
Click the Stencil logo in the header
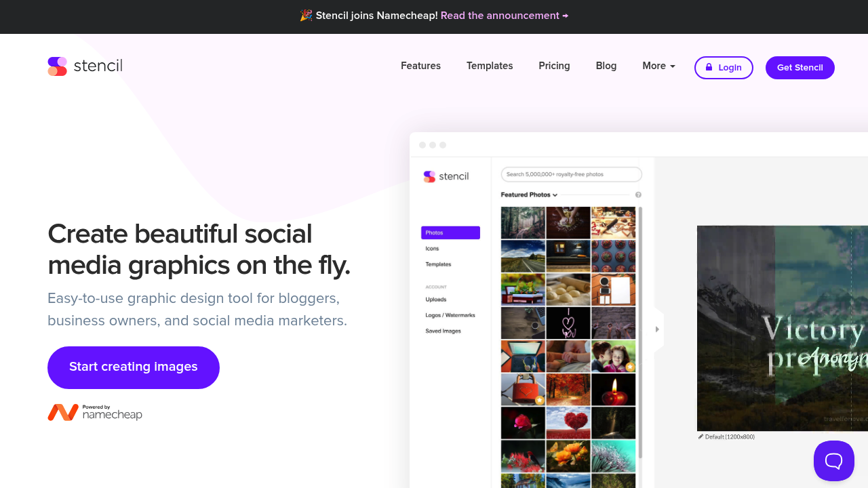click(x=85, y=66)
